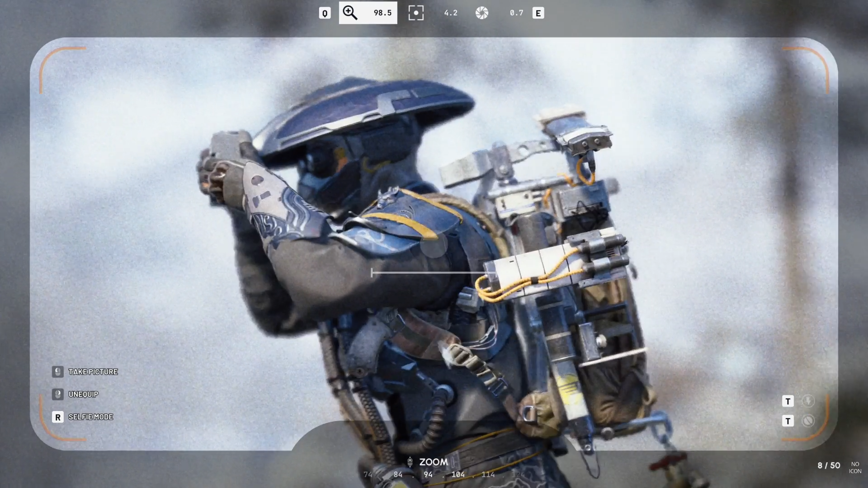Set zoom scale to the 74 mark
Screen dimensions: 868x488
coord(368,474)
